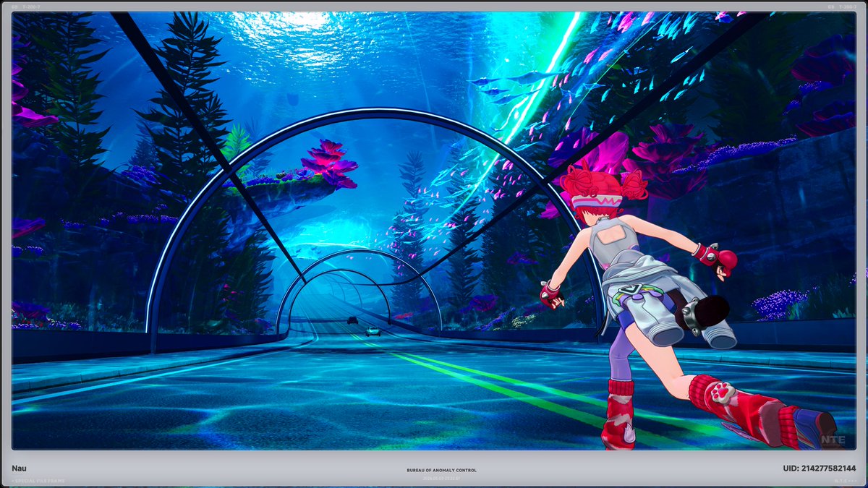Click the "UID: 214277582144" text
Viewport: 868px width, 488px height.
(819, 468)
